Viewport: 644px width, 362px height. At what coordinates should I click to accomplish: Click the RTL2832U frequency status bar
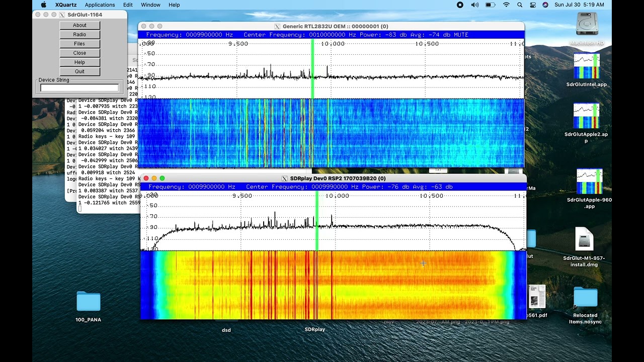point(331,35)
